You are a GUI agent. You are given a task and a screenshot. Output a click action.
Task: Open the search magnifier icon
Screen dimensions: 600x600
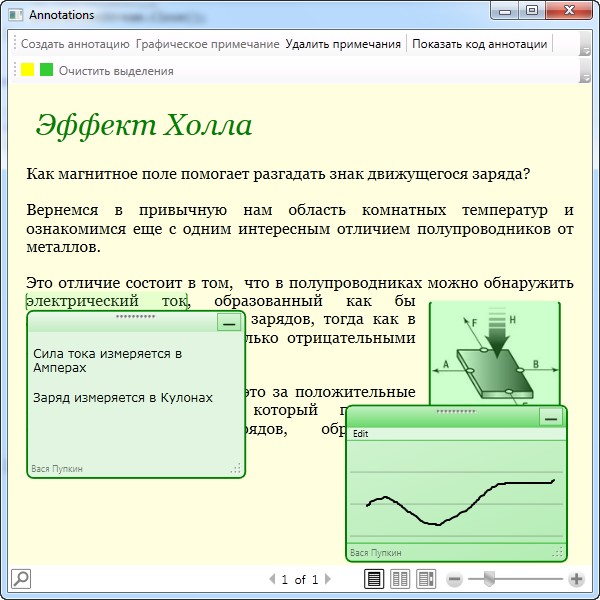coord(21,579)
